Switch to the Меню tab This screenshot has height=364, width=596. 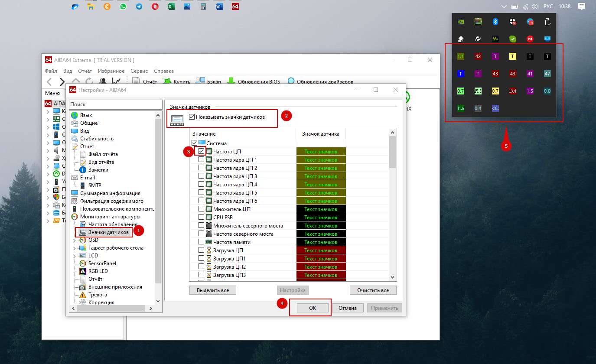[52, 93]
